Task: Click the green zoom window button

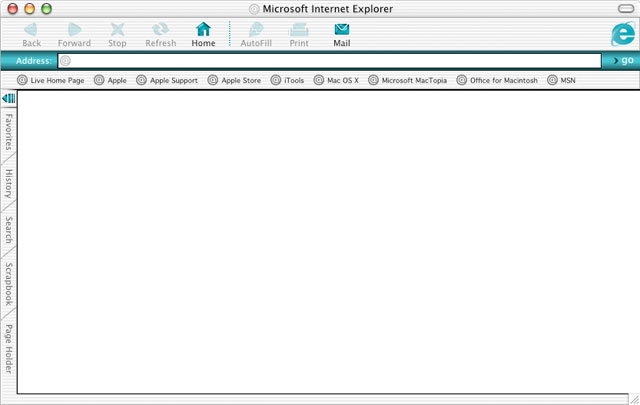Action: [47, 9]
